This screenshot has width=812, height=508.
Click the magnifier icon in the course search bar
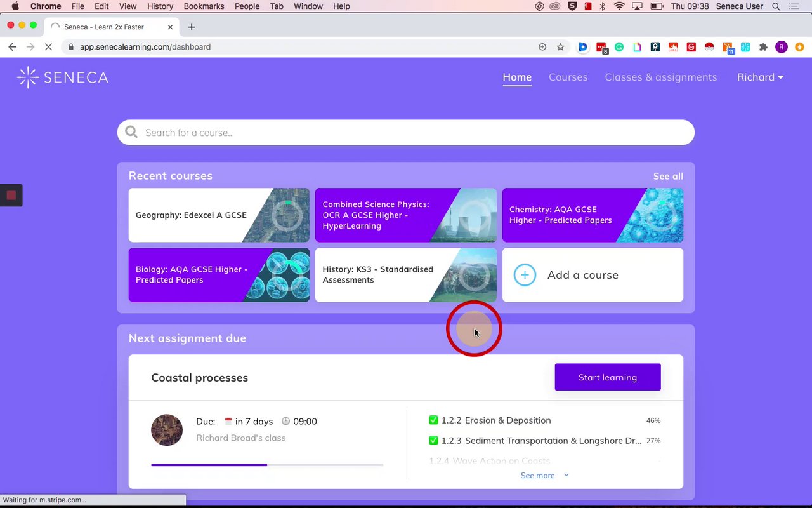[131, 132]
